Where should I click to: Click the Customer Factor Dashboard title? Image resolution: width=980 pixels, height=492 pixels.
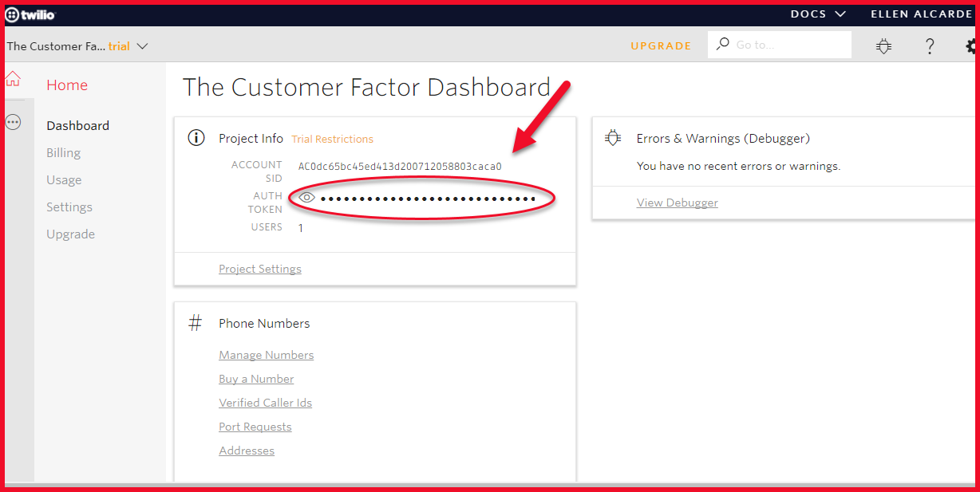click(x=367, y=87)
